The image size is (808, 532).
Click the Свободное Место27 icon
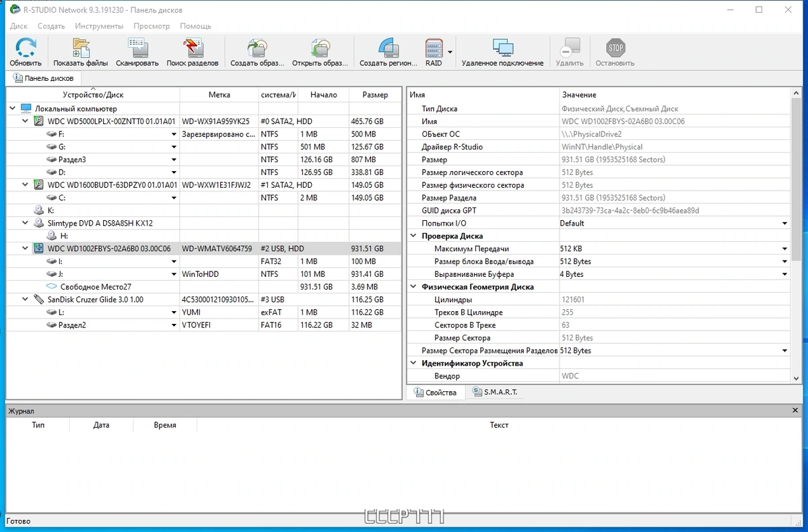coord(51,287)
